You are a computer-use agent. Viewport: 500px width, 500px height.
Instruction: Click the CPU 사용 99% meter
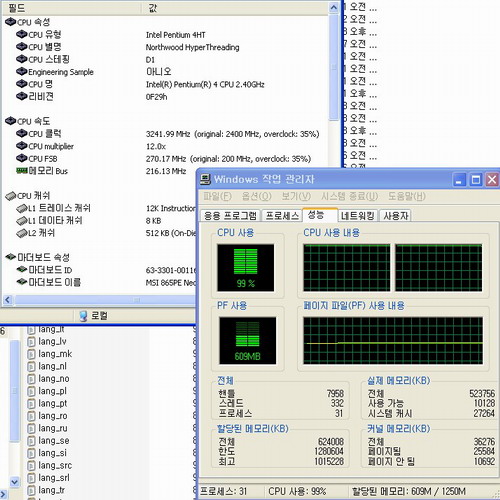click(246, 268)
